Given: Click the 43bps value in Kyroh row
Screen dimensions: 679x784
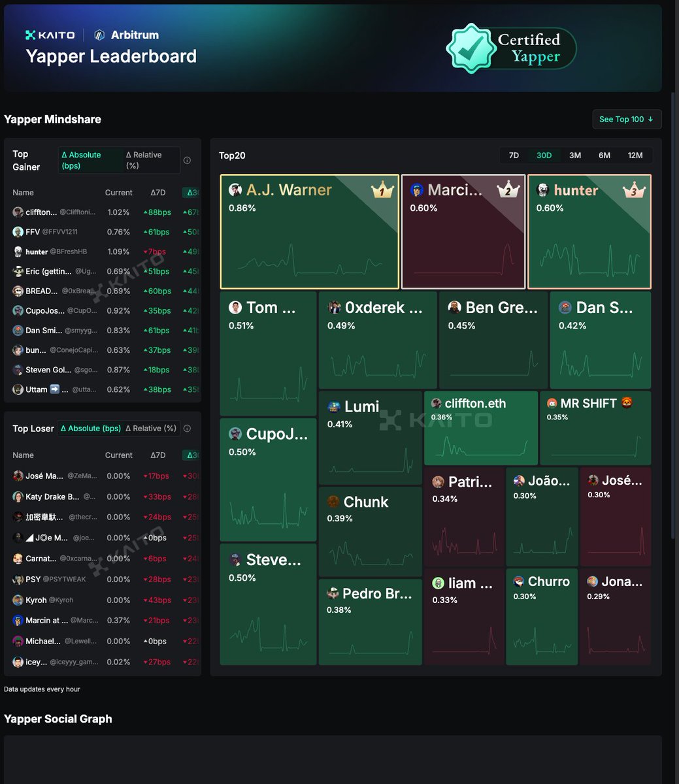Looking at the screenshot, I should point(156,600).
